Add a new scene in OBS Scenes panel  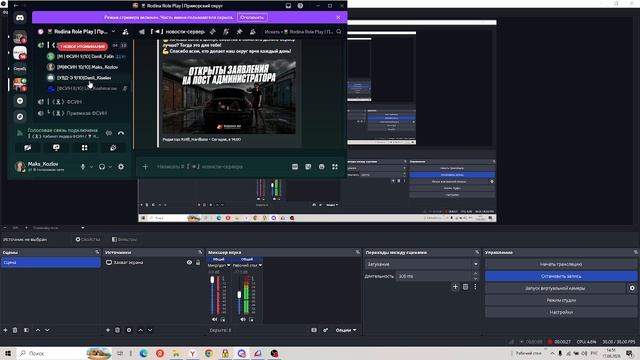pyautogui.click(x=5, y=330)
